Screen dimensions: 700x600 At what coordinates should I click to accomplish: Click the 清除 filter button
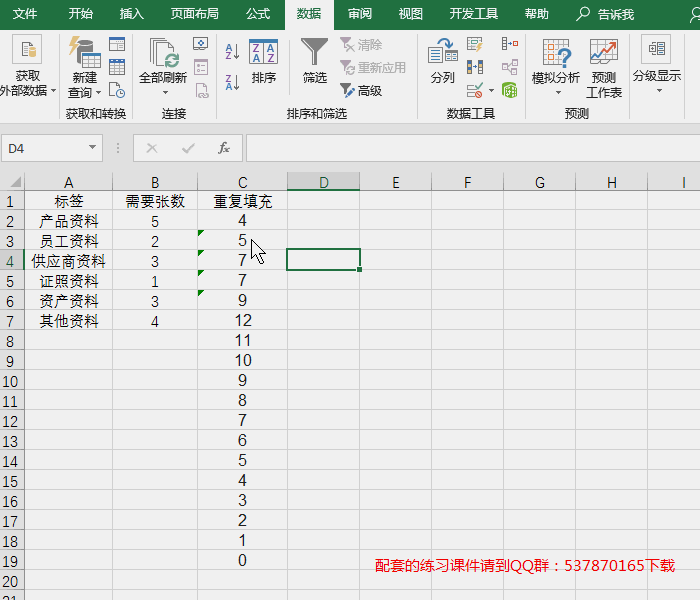pyautogui.click(x=361, y=45)
